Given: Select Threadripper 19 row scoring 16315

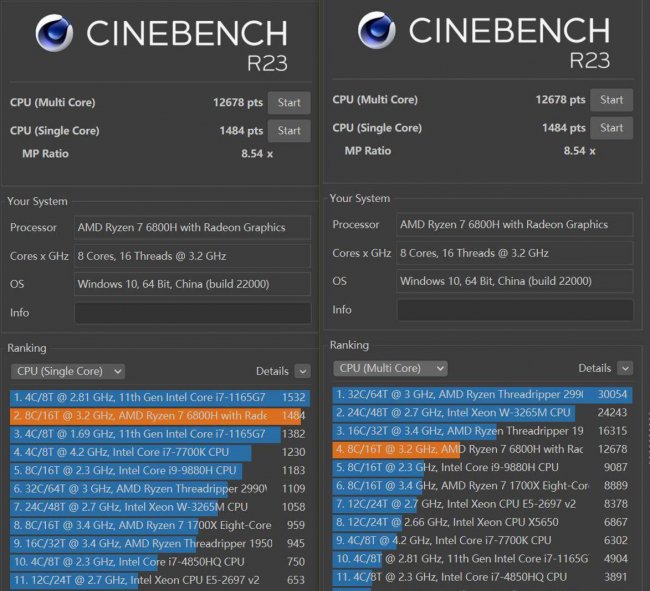Looking at the screenshot, I should 482,431.
